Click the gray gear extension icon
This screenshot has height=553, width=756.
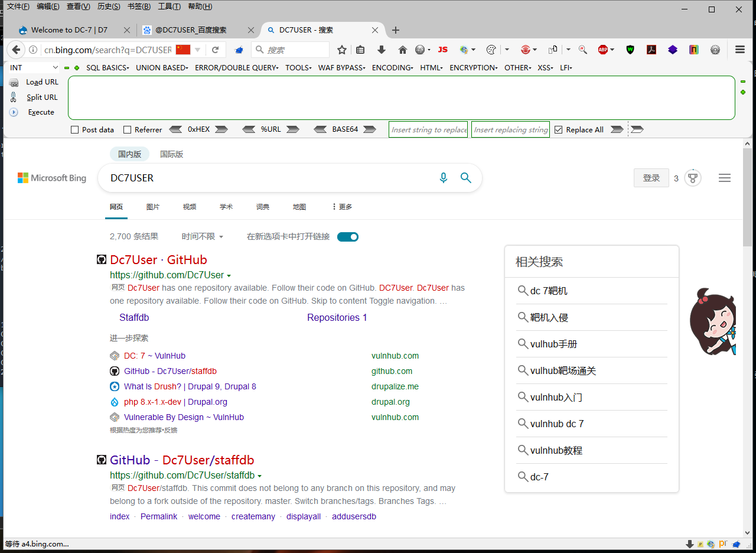coord(715,50)
